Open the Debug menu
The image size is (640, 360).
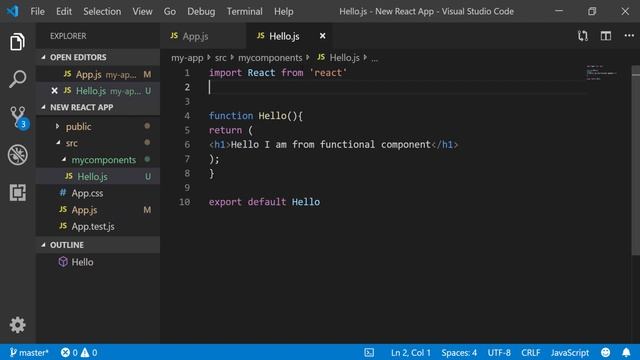pos(201,11)
